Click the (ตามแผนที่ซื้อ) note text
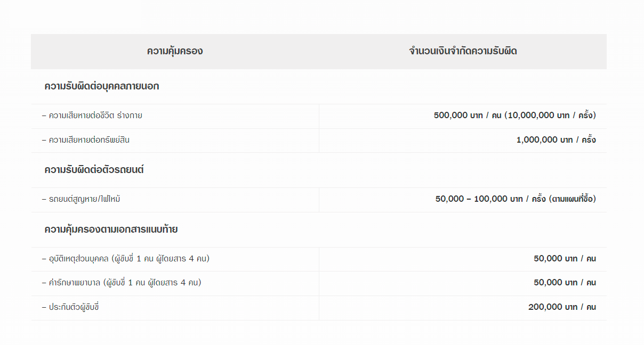The image size is (644, 345). pos(572,199)
